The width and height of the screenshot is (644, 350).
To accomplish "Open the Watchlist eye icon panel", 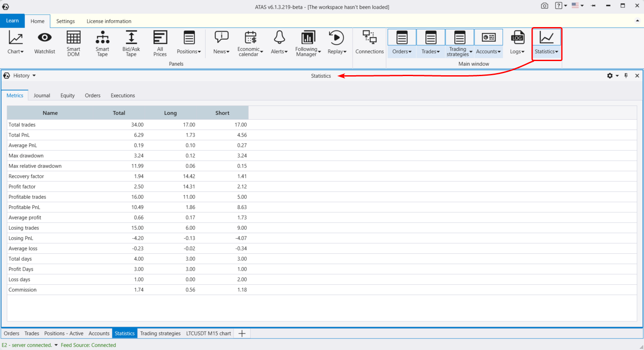I will [44, 43].
